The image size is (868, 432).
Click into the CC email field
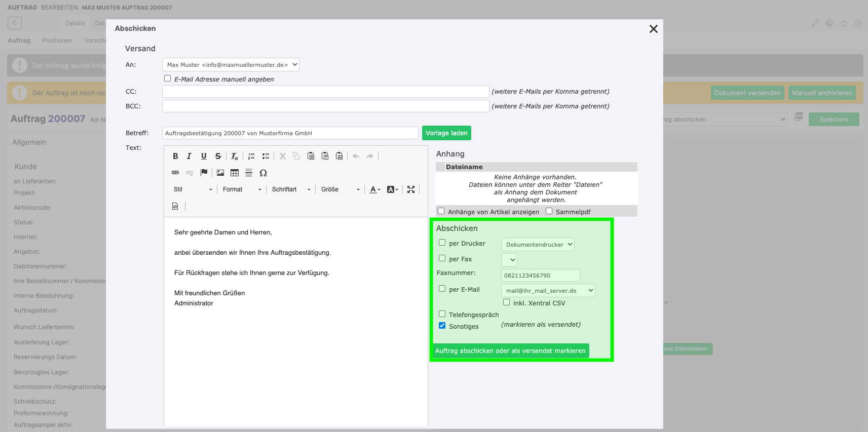[325, 92]
